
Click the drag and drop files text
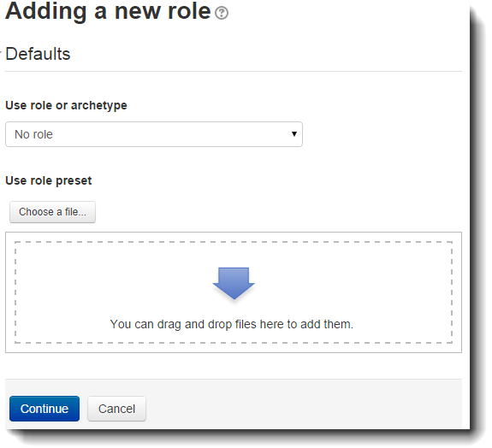pyautogui.click(x=232, y=324)
